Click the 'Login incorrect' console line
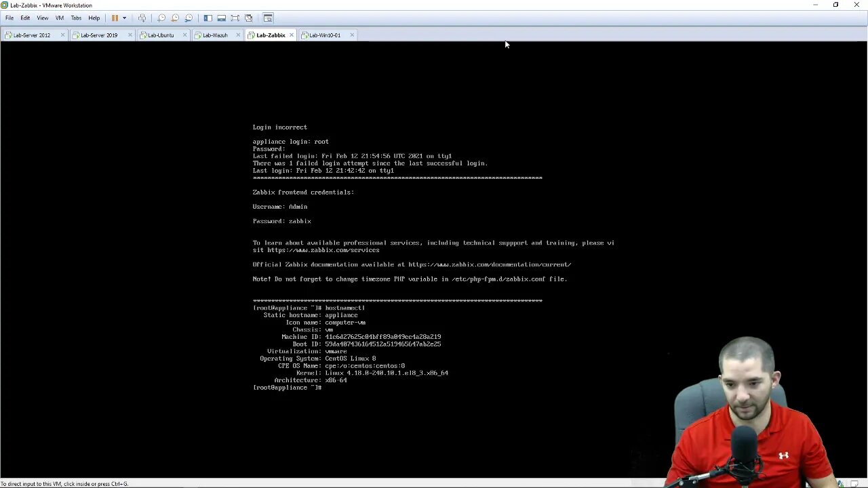The height and width of the screenshot is (488, 868). coord(280,127)
